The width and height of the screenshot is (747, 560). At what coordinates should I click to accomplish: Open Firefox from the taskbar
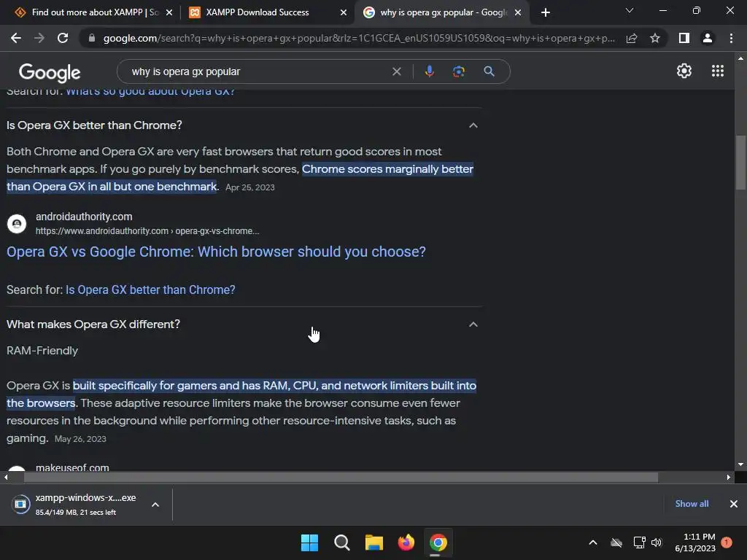click(406, 542)
